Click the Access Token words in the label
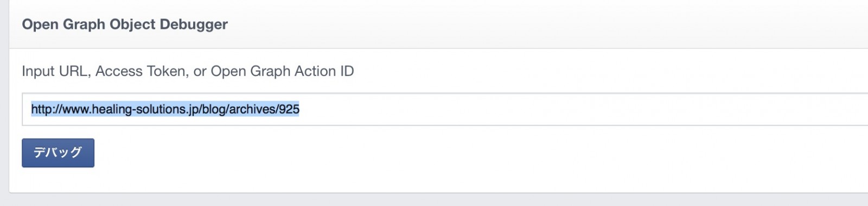 (141, 71)
